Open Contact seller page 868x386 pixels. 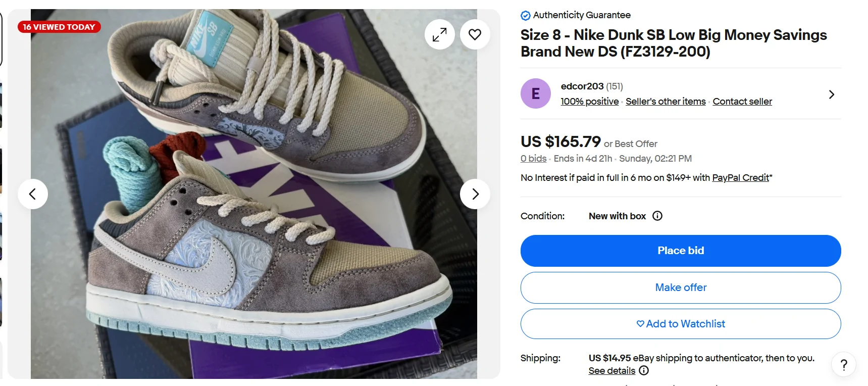click(x=742, y=101)
